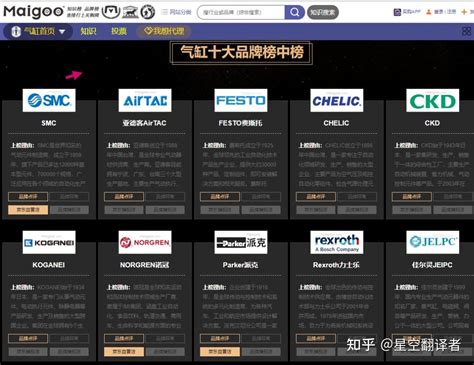Open the CKD brand name link
474x365 pixels.
tap(432, 123)
